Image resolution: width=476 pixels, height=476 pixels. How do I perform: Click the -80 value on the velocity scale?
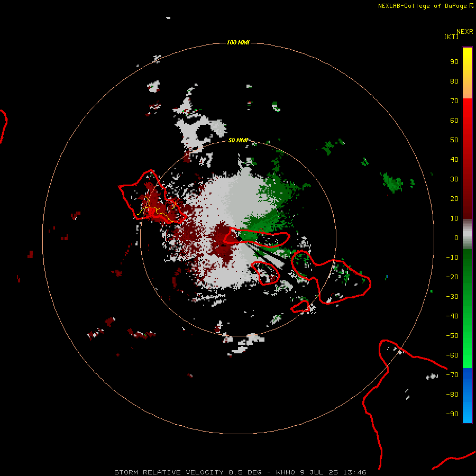(452, 395)
